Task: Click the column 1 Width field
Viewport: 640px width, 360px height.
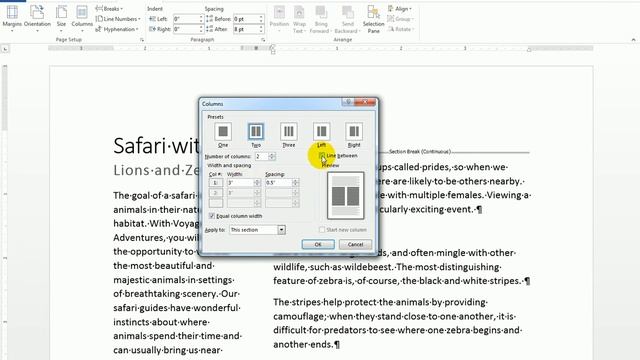Action: 240,183
